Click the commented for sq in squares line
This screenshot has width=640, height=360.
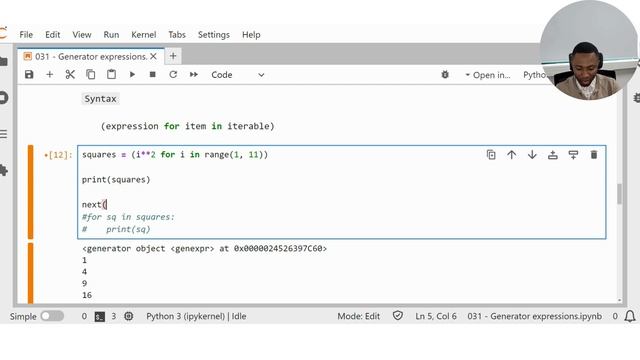click(x=128, y=217)
